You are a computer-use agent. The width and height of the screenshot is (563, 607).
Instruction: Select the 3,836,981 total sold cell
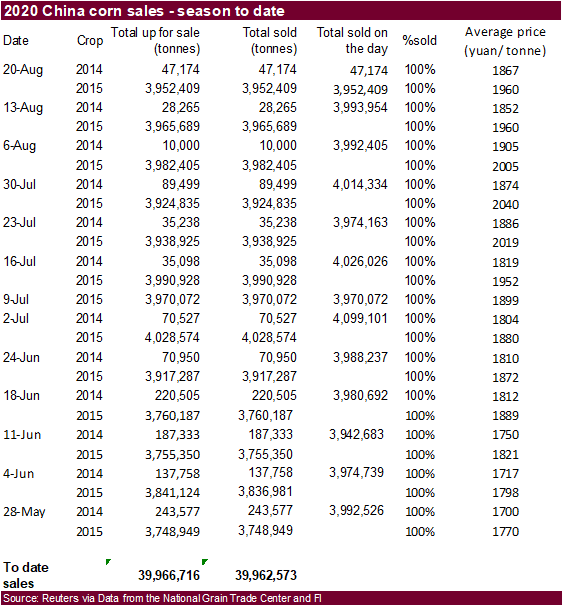coord(265,492)
